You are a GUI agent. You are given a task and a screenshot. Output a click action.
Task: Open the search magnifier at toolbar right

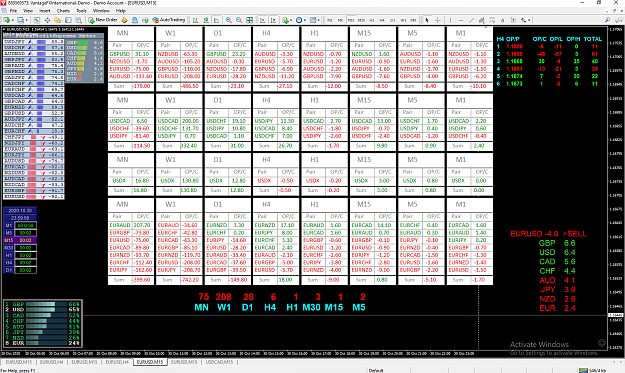point(607,20)
